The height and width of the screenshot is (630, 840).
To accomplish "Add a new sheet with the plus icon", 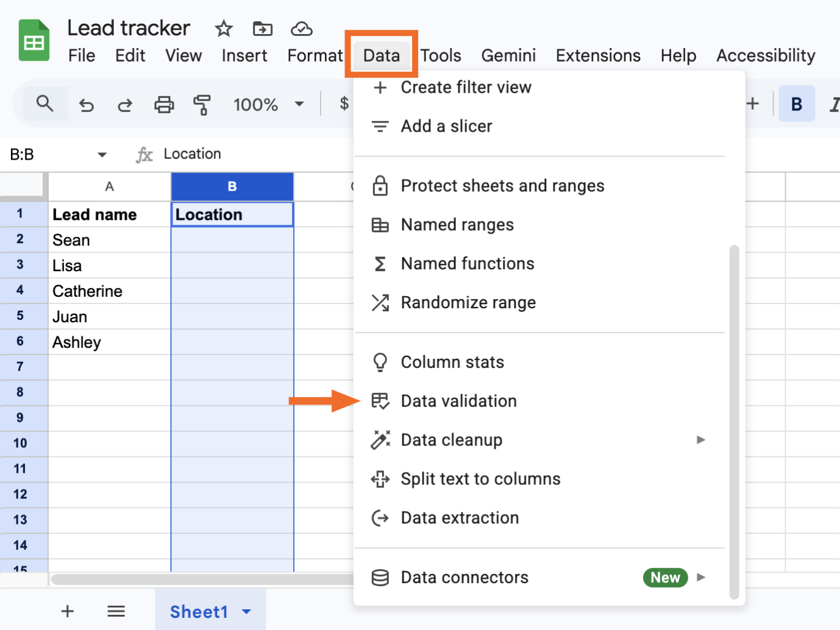I will (67, 611).
